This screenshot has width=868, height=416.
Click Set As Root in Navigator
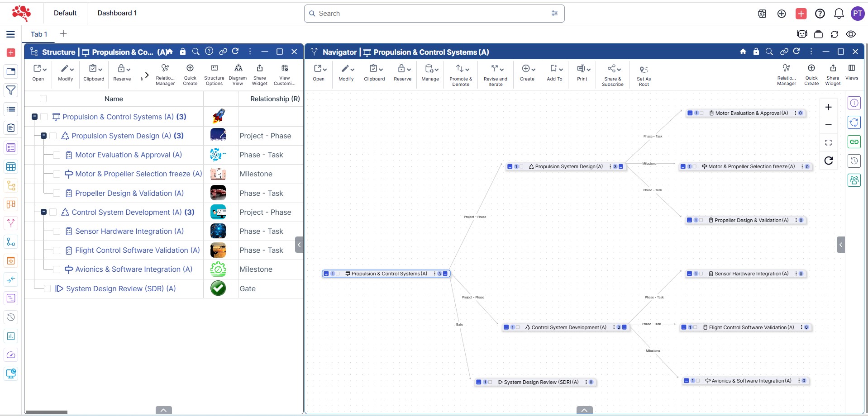tap(644, 75)
